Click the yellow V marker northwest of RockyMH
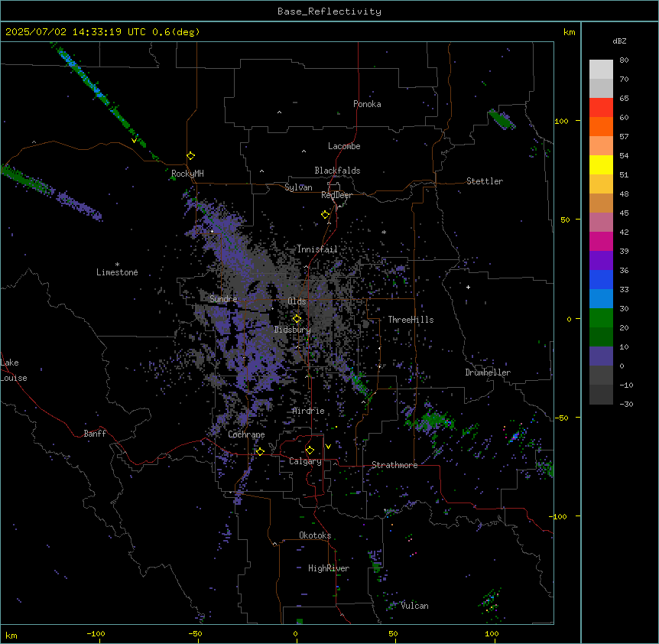 pos(134,141)
